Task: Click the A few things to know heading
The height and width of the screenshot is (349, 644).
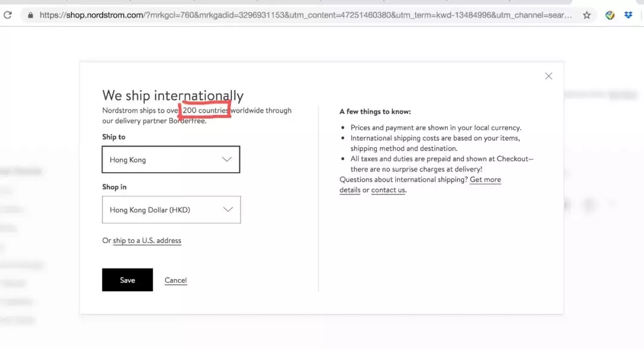Action: (375, 111)
